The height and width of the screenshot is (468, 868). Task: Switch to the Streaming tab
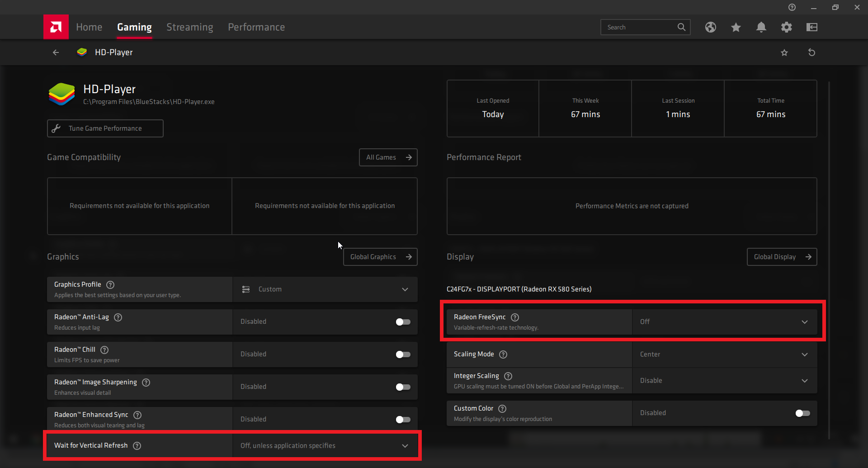pyautogui.click(x=190, y=27)
